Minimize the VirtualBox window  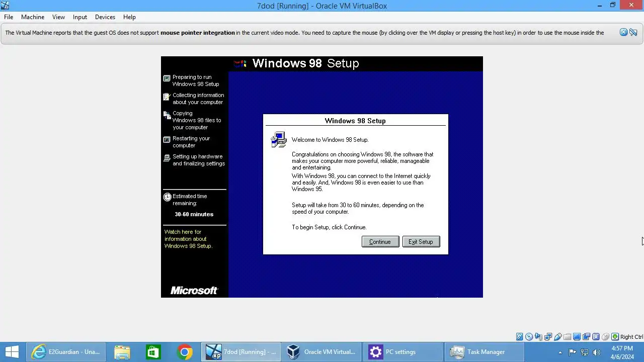[600, 6]
